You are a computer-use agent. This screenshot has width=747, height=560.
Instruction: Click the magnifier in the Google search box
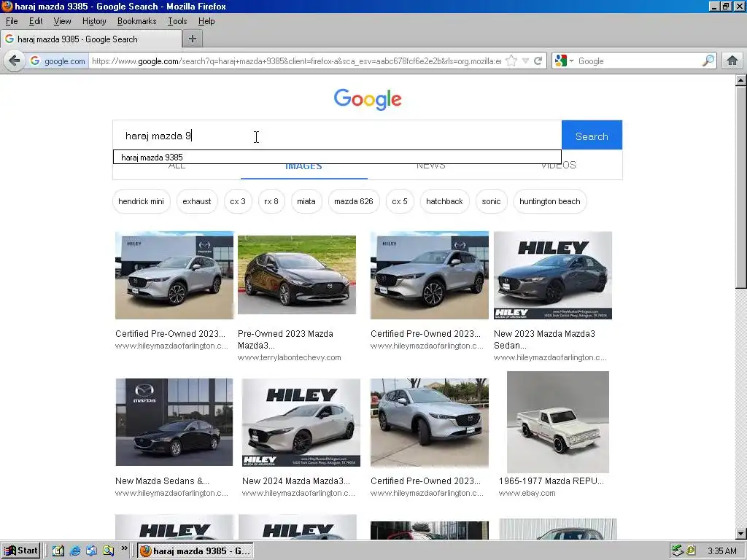pyautogui.click(x=708, y=61)
